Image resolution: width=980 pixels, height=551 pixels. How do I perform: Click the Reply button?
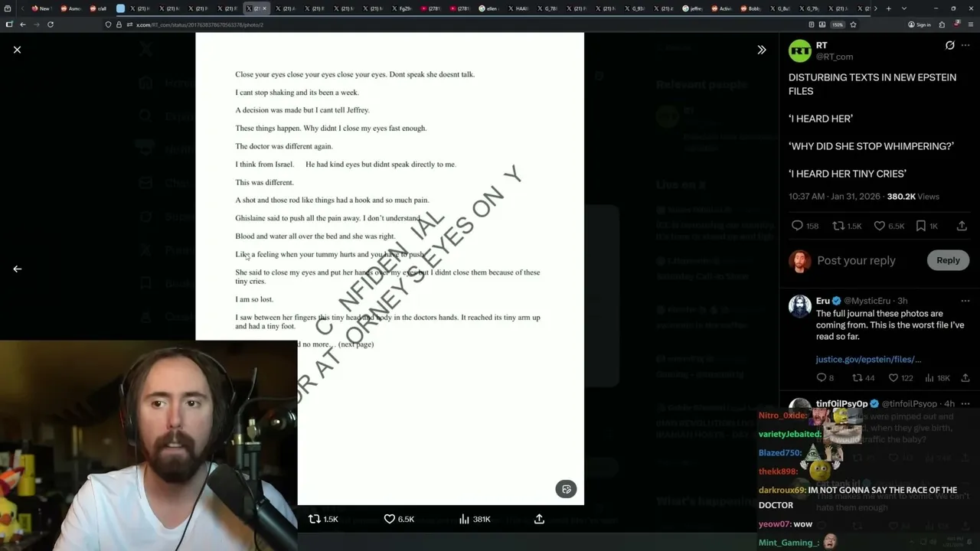point(948,260)
